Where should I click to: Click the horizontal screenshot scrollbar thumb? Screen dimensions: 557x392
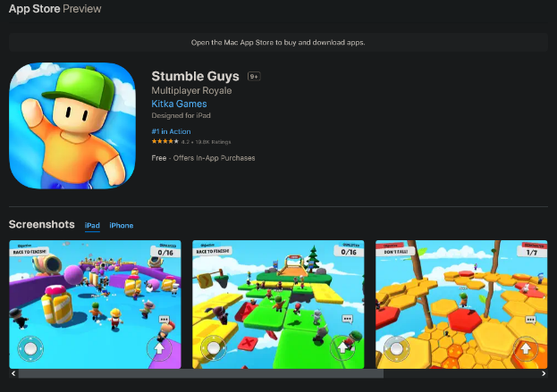pyautogui.click(x=201, y=373)
